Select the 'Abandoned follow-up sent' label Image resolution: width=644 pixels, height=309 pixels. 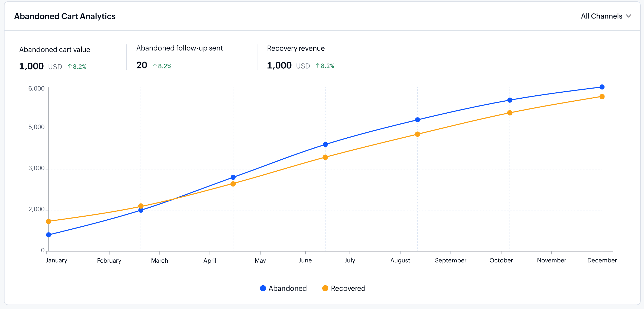[180, 48]
